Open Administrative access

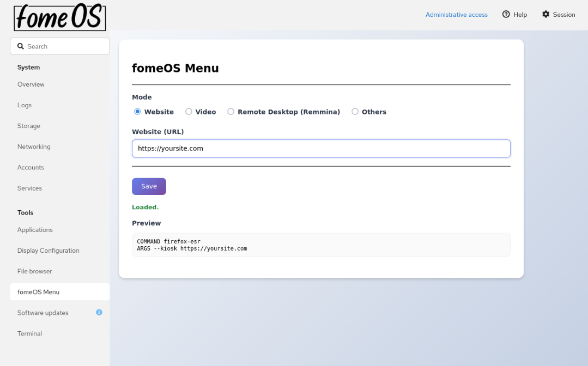pos(456,15)
